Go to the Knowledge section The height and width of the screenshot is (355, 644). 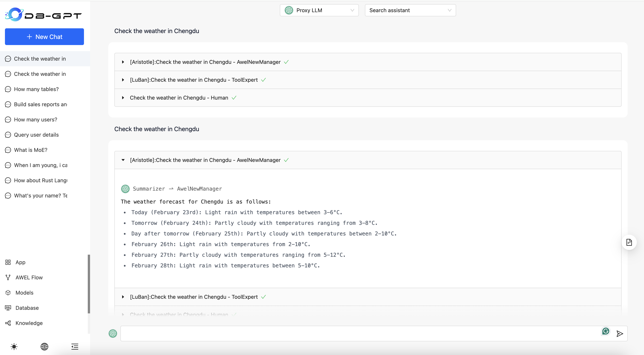(x=29, y=323)
